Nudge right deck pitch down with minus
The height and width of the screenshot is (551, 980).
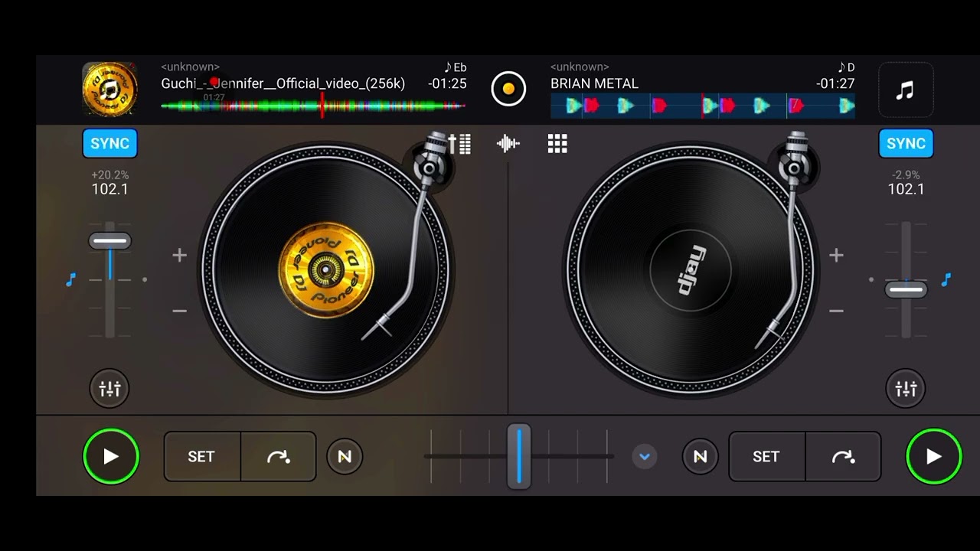point(836,311)
